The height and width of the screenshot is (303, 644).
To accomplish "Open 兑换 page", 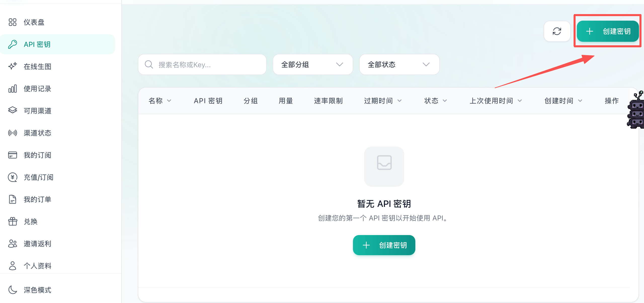I will (x=58, y=221).
